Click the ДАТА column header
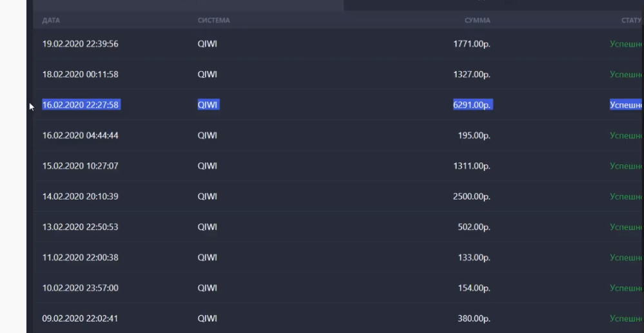This screenshot has height=333, width=644. click(x=51, y=21)
